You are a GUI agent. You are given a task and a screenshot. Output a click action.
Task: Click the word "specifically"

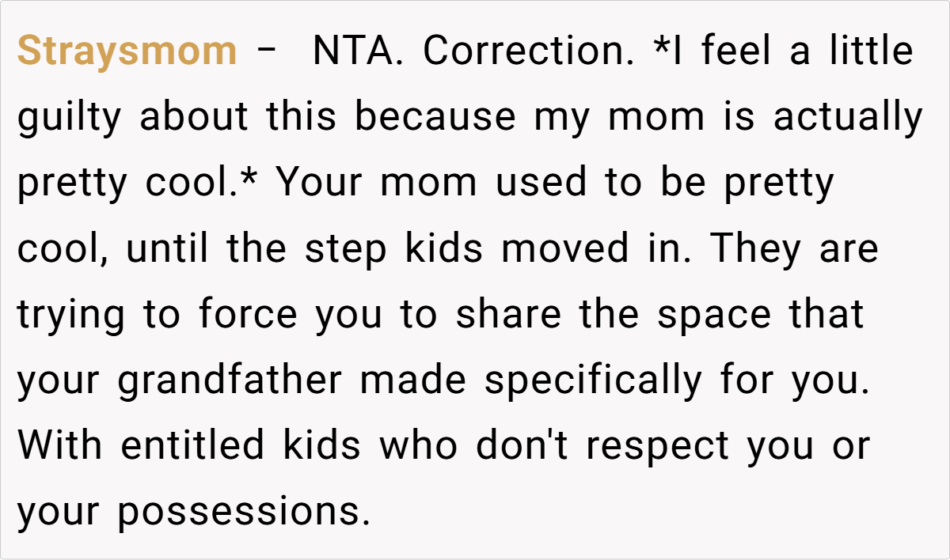coord(593,381)
